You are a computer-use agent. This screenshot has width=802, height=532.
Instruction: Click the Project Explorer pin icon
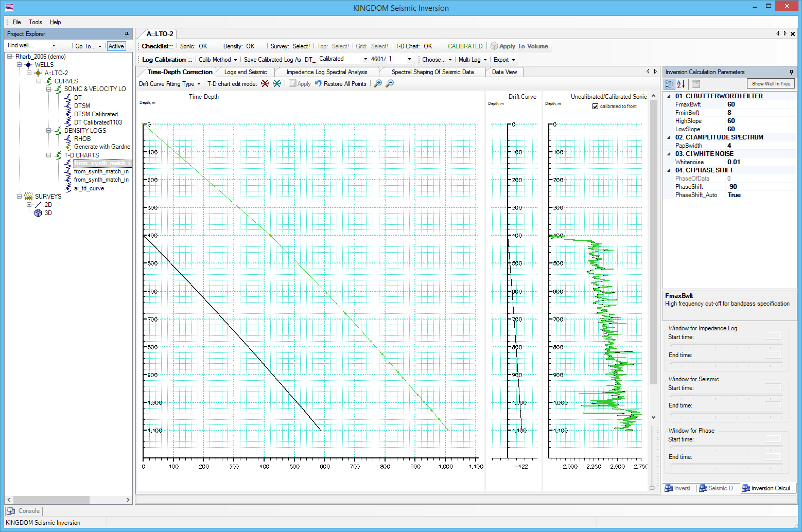point(127,34)
